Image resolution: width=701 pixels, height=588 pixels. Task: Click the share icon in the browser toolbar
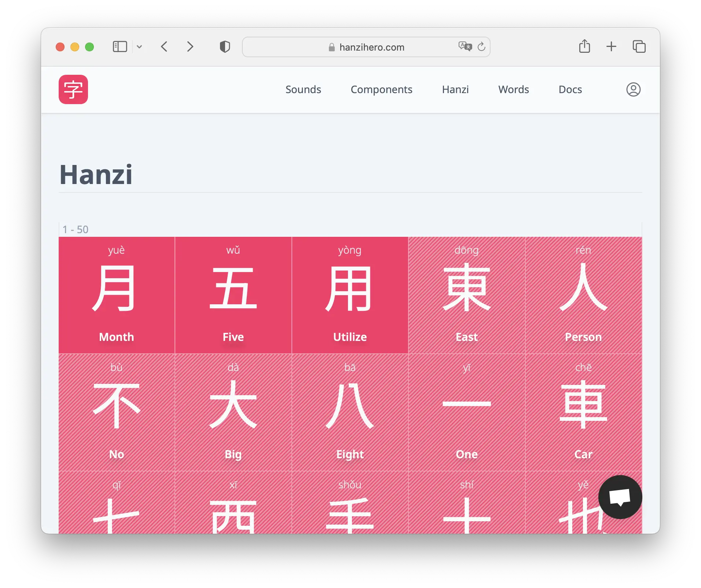click(585, 47)
